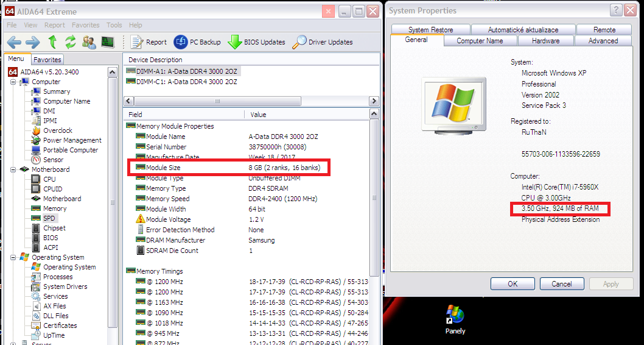Image resolution: width=644 pixels, height=345 pixels.
Task: Open the Tools menu
Action: (x=114, y=25)
